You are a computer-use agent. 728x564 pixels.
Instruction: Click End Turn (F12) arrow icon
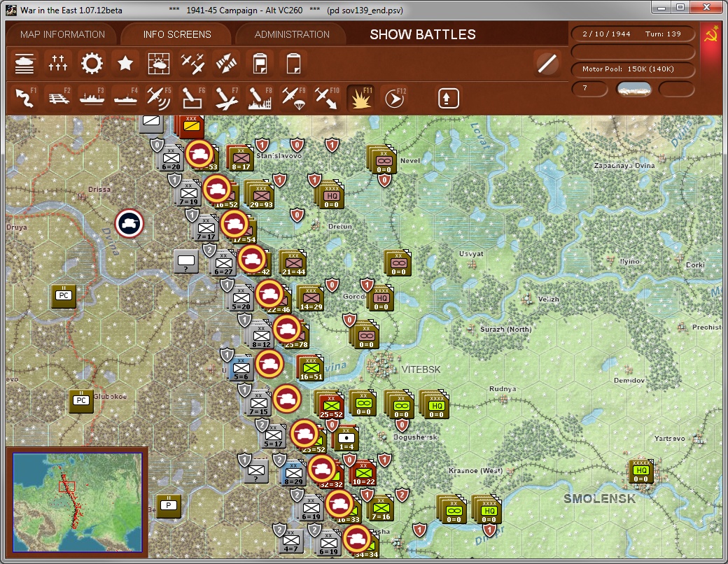coord(395,97)
